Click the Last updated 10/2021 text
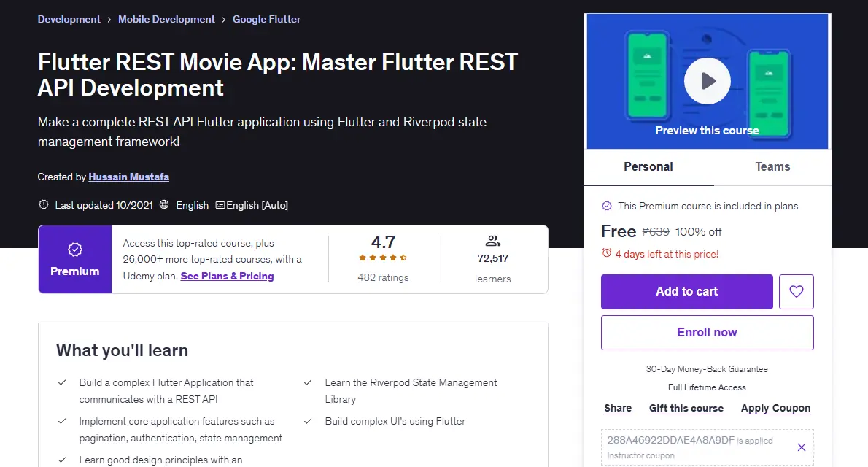This screenshot has height=467, width=868. (104, 205)
